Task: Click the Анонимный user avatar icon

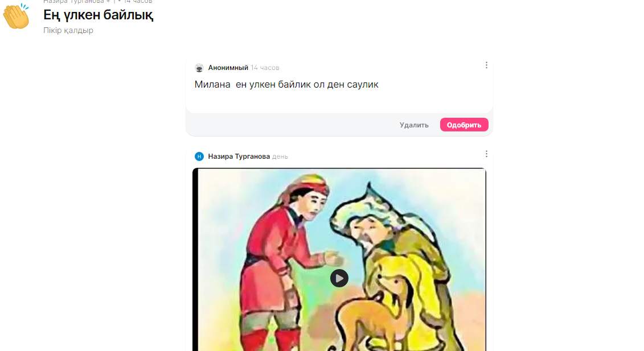Action: [x=199, y=68]
